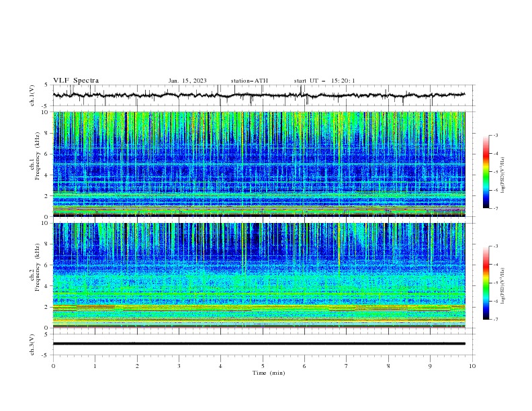This screenshot has width=532, height=411.
Task: Click the ch.2 color bar "log(PSD)(V²/Hz)" label
Action: pos(503,286)
